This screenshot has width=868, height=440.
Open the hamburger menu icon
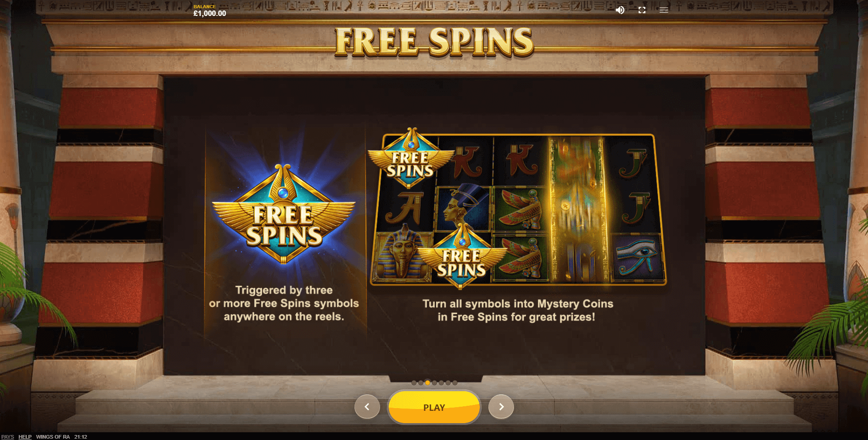tap(664, 10)
